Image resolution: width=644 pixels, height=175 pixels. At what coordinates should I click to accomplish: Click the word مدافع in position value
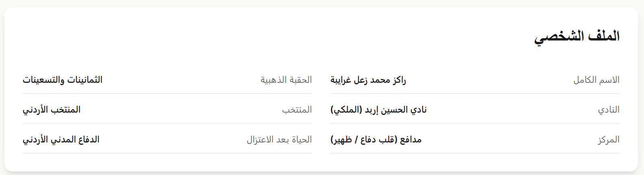tap(410, 140)
